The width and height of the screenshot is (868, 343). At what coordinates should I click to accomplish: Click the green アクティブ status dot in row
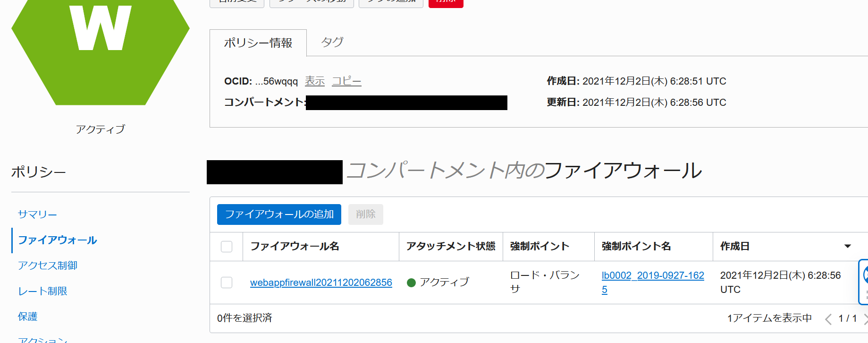[411, 283]
